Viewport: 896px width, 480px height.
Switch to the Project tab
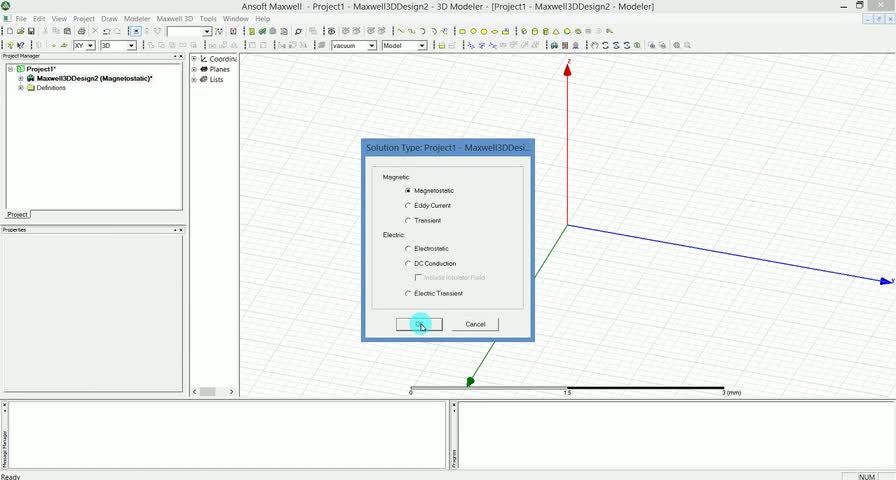click(17, 214)
